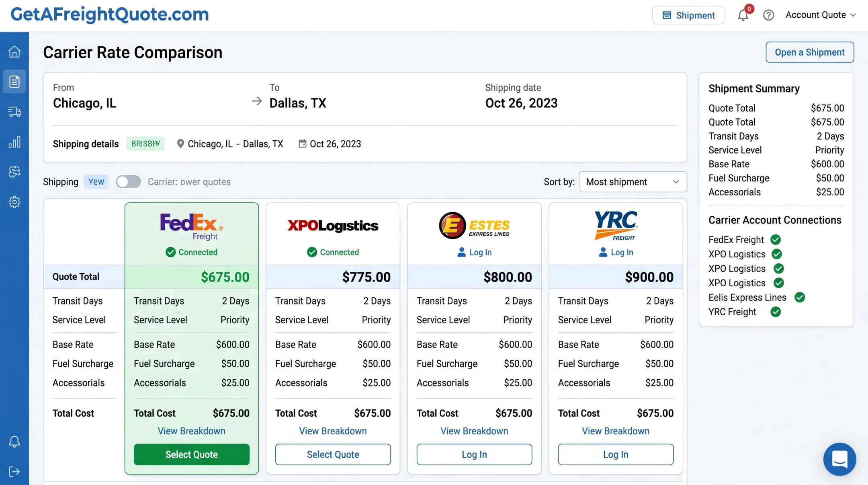868x485 pixels.
Task: Open the truck shipments sidebar icon
Action: 14,112
